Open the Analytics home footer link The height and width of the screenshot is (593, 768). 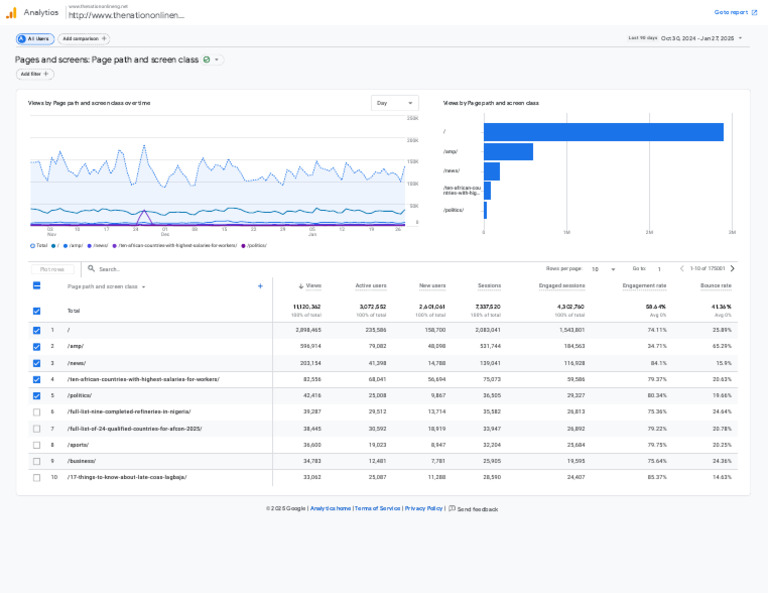(x=330, y=508)
